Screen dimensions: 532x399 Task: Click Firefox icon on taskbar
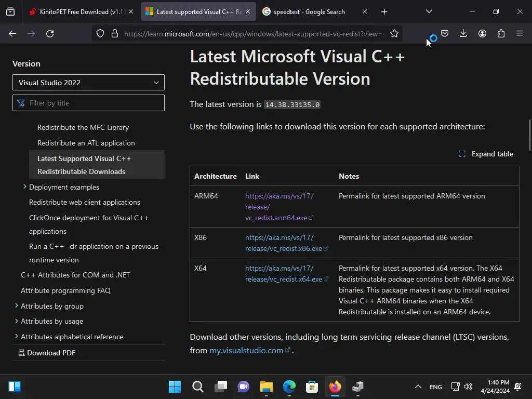[335, 387]
